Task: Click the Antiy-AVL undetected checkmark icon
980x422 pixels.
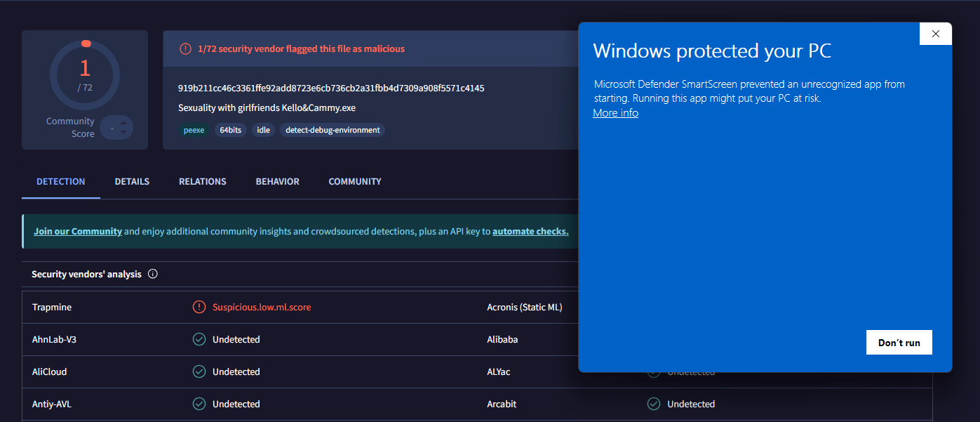Action: coord(199,404)
